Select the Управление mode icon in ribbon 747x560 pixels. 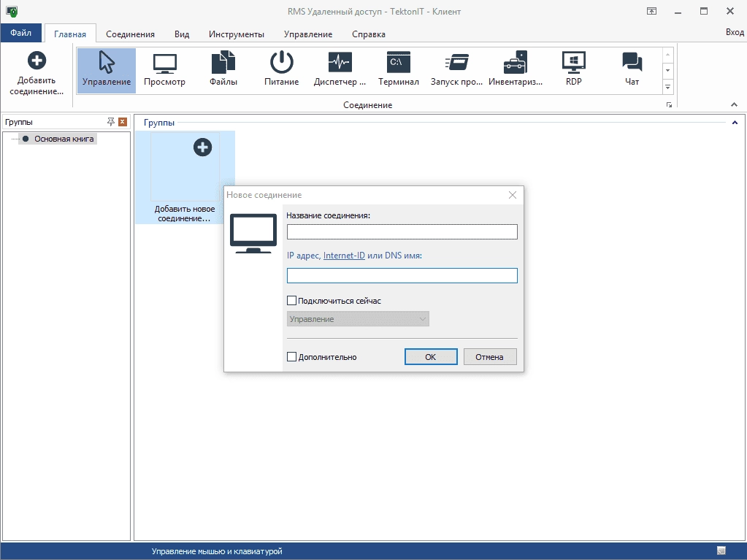pos(106,71)
